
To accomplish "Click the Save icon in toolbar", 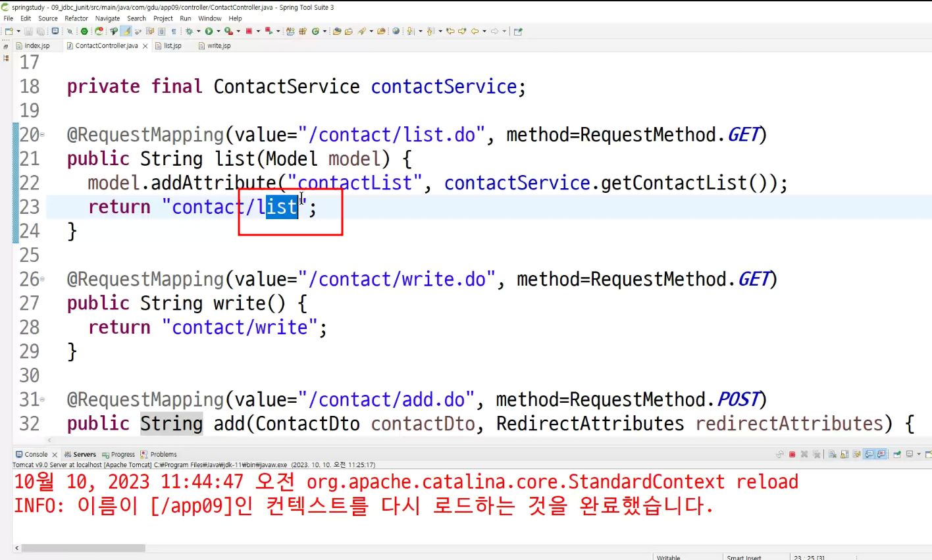I will click(29, 31).
